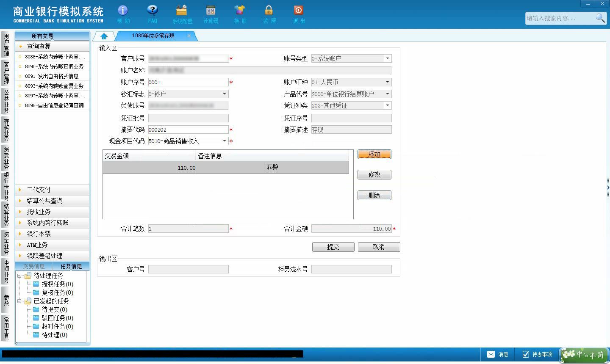Expand the 银联差错处理 section
Screen dimensions: 610x364
(53, 256)
